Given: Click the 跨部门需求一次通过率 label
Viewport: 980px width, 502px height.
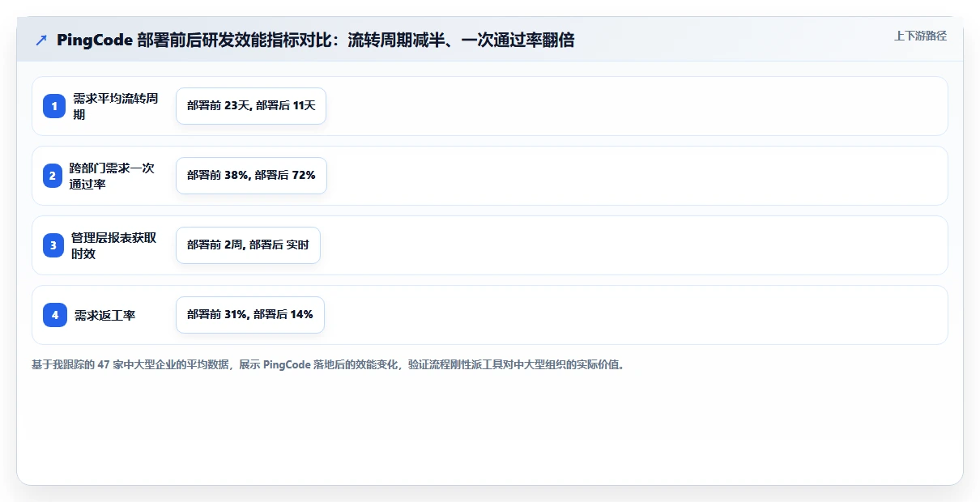Looking at the screenshot, I should 112,176.
